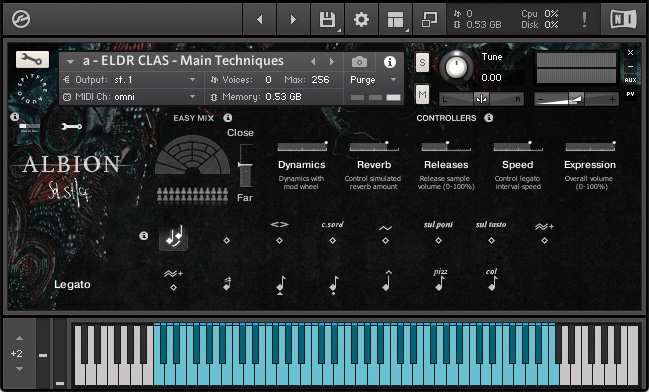The width and height of the screenshot is (649, 392).
Task: Select the marcato accent-caret note articulation
Action: [x=387, y=281]
